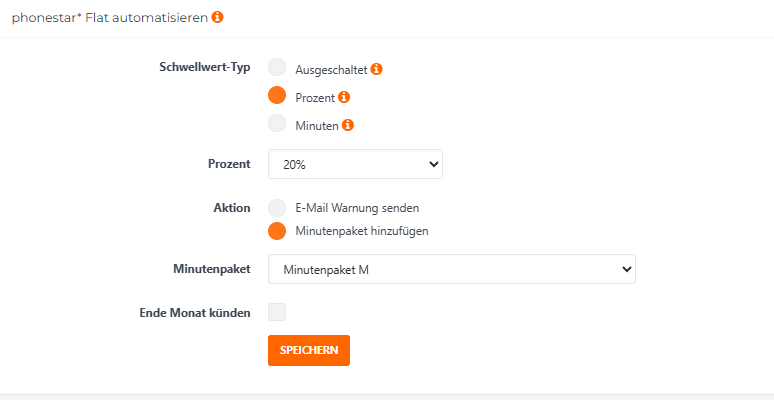Select the Ausgeschaltet radio button
The image size is (774, 400).
tap(277, 67)
